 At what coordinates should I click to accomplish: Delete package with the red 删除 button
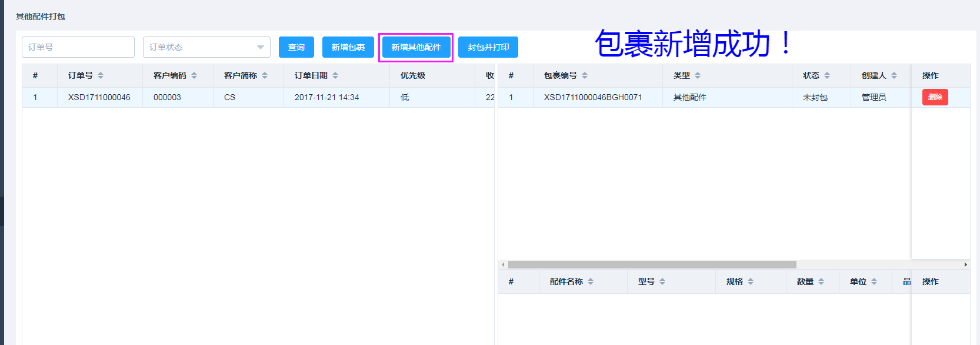(x=935, y=97)
